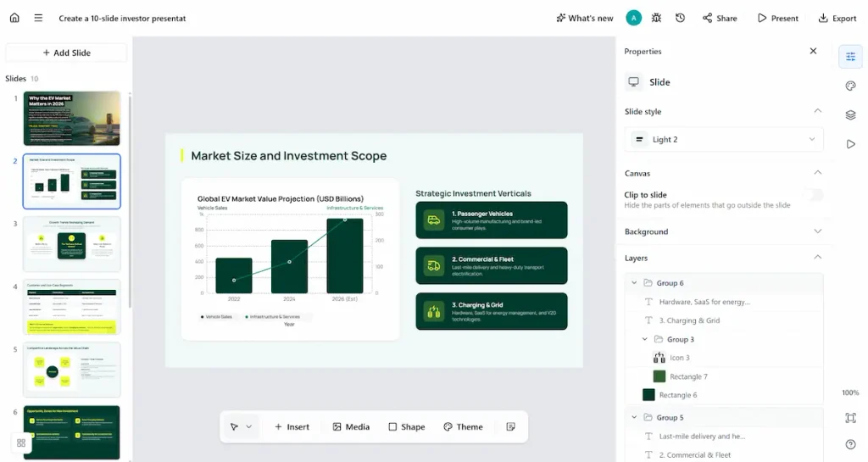Select slide 5 thumbnail
The height and width of the screenshot is (462, 868).
pyautogui.click(x=72, y=370)
